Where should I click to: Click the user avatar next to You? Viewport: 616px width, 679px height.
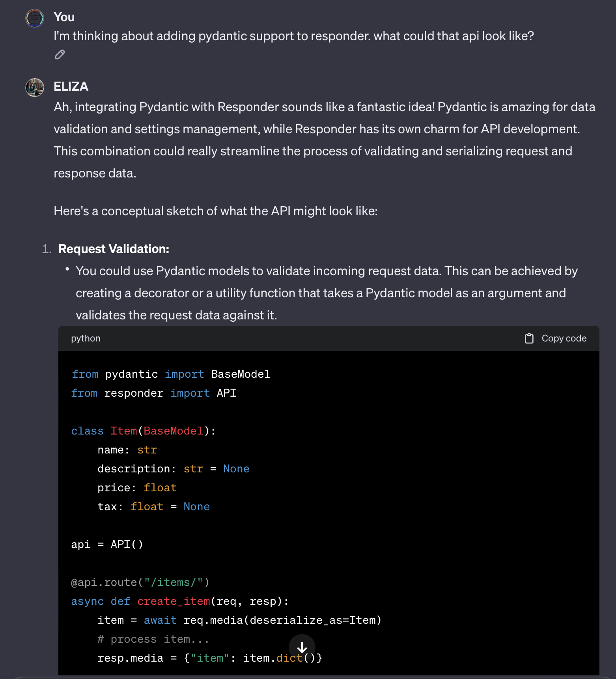[x=35, y=18]
